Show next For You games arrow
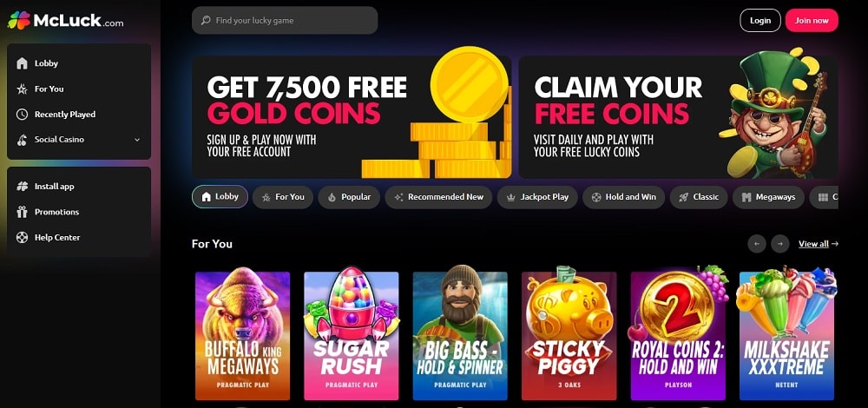This screenshot has height=408, width=868. tap(780, 244)
